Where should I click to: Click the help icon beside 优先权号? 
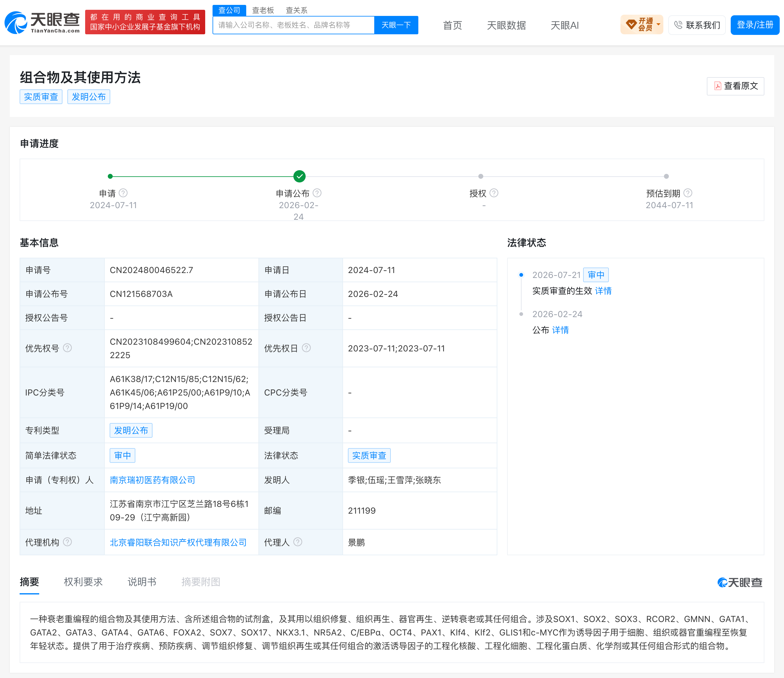click(x=67, y=348)
